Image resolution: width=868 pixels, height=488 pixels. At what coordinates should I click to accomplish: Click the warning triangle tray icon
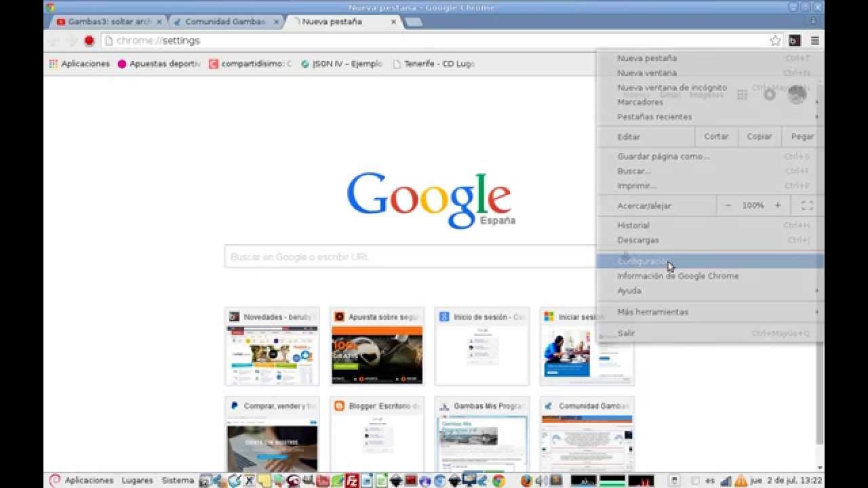click(741, 481)
